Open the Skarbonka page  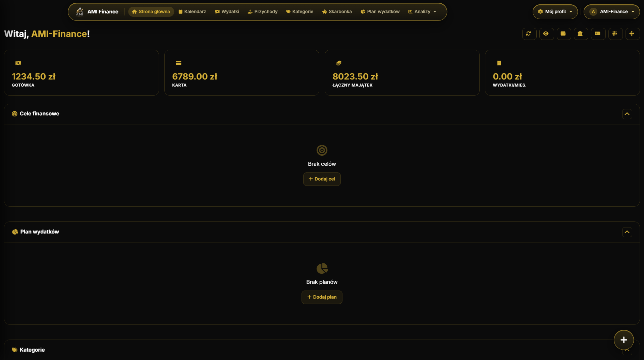click(337, 12)
